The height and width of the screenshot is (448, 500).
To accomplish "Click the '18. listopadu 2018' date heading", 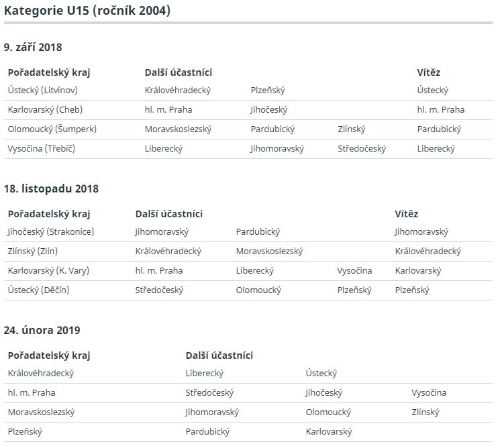I will point(51,188).
